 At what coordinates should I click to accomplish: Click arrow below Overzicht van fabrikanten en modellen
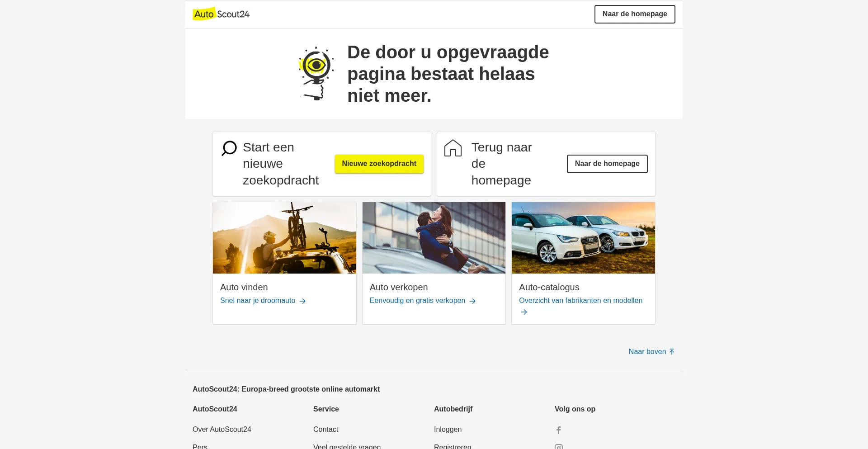point(524,312)
